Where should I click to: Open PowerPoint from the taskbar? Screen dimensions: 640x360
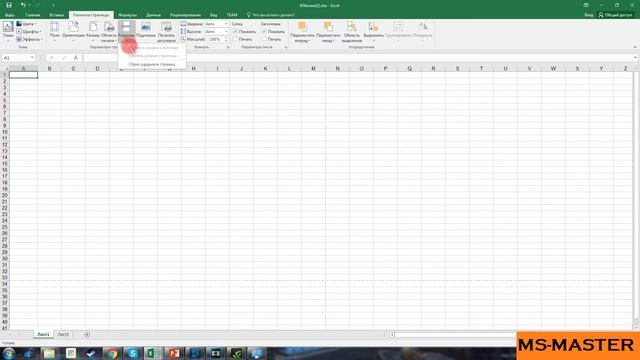(x=174, y=353)
